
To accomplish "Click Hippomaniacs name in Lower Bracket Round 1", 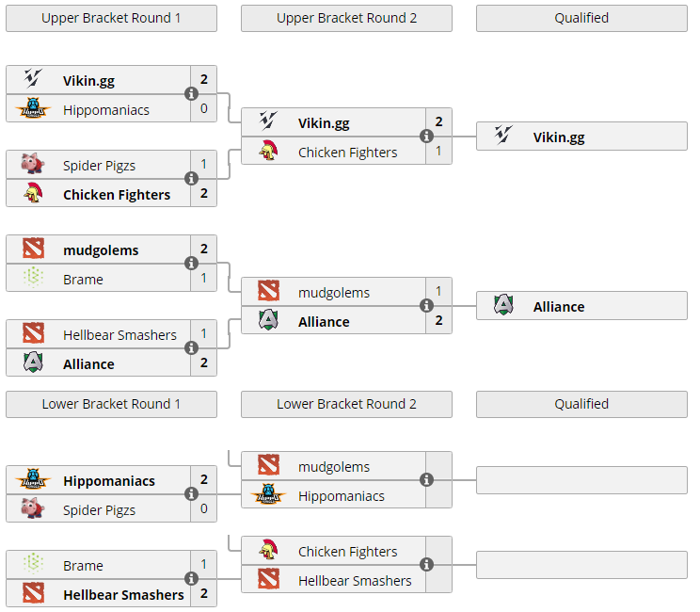I will point(109,481).
